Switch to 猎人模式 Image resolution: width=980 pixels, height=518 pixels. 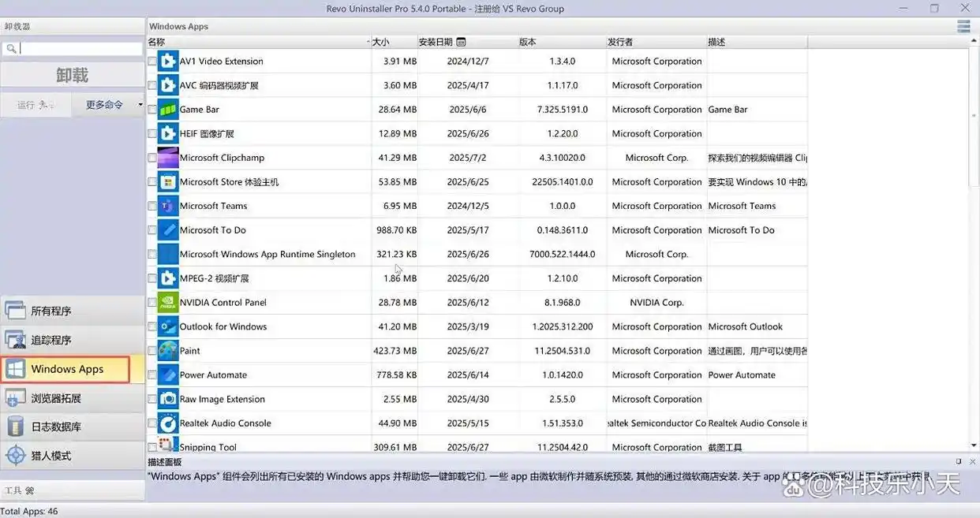(x=73, y=456)
